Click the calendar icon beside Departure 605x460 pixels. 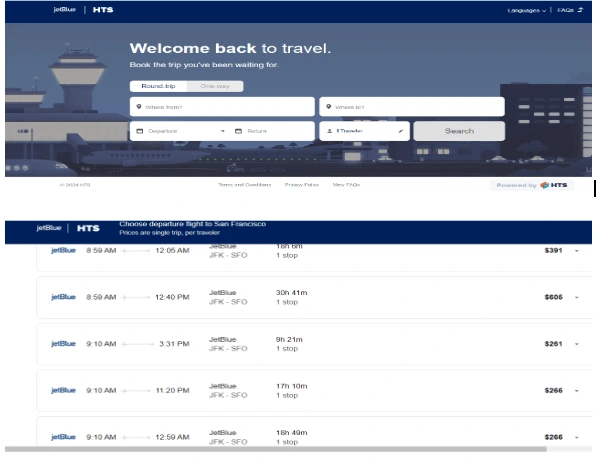[x=140, y=131]
